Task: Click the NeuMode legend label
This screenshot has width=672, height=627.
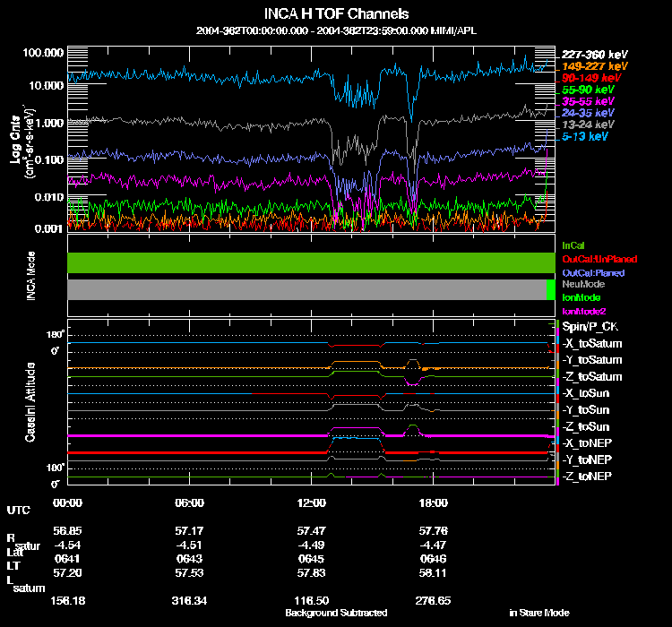Action: (582, 284)
